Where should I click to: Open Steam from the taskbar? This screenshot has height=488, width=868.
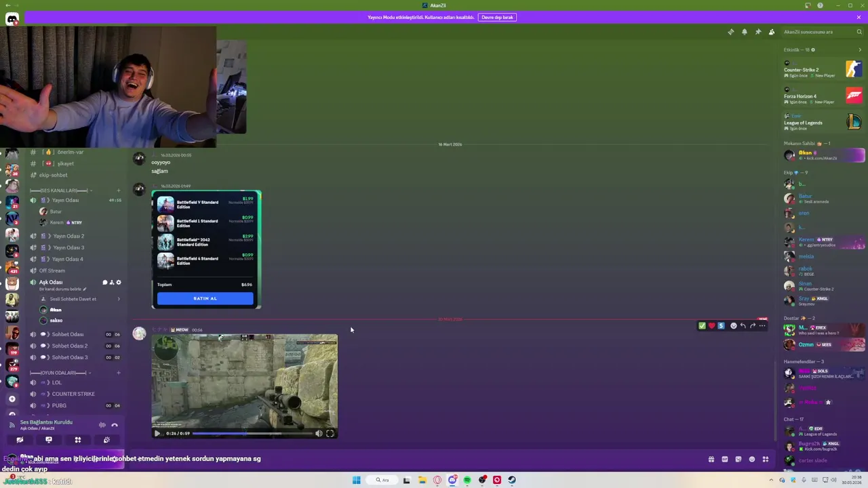click(x=512, y=480)
